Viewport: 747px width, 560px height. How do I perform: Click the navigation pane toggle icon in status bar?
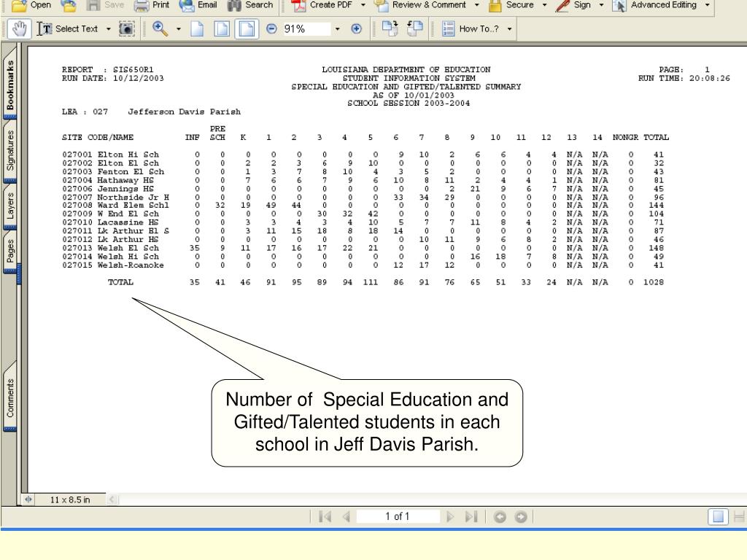tap(28, 499)
